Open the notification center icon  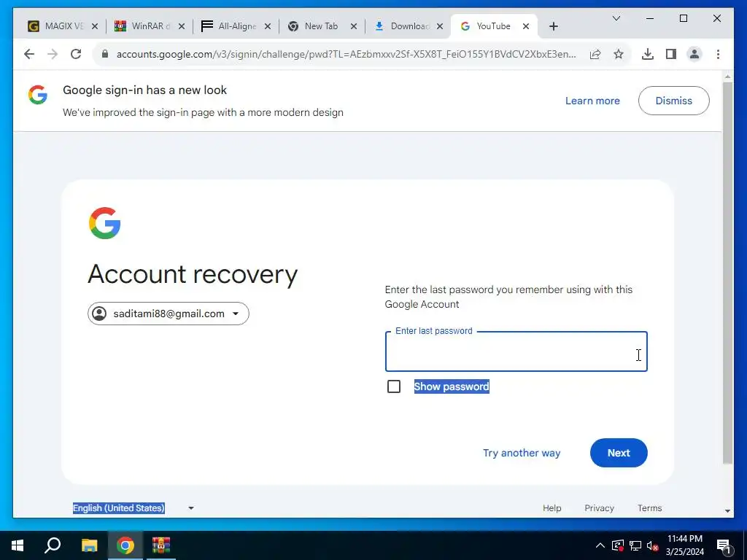click(x=724, y=546)
